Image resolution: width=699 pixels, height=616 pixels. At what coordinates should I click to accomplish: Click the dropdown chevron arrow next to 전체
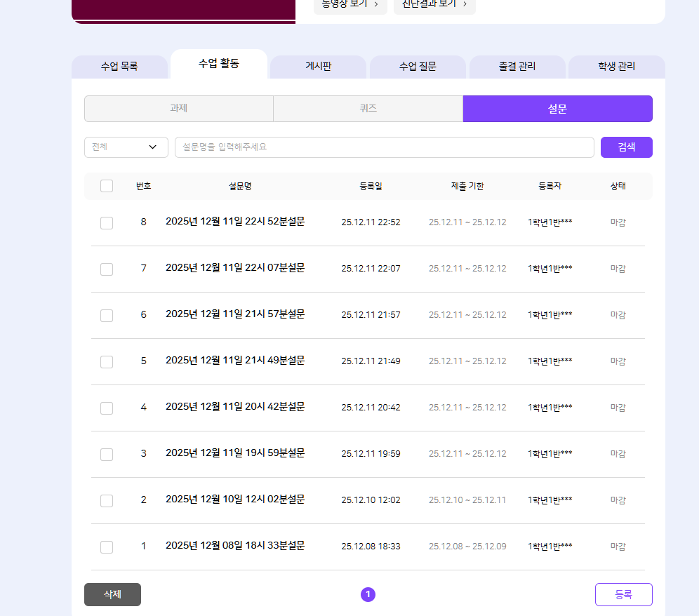coord(153,147)
